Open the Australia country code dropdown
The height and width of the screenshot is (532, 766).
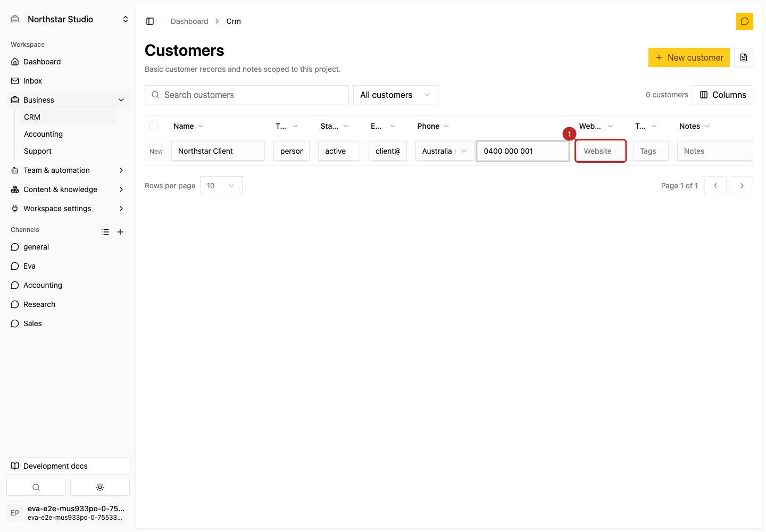(445, 151)
